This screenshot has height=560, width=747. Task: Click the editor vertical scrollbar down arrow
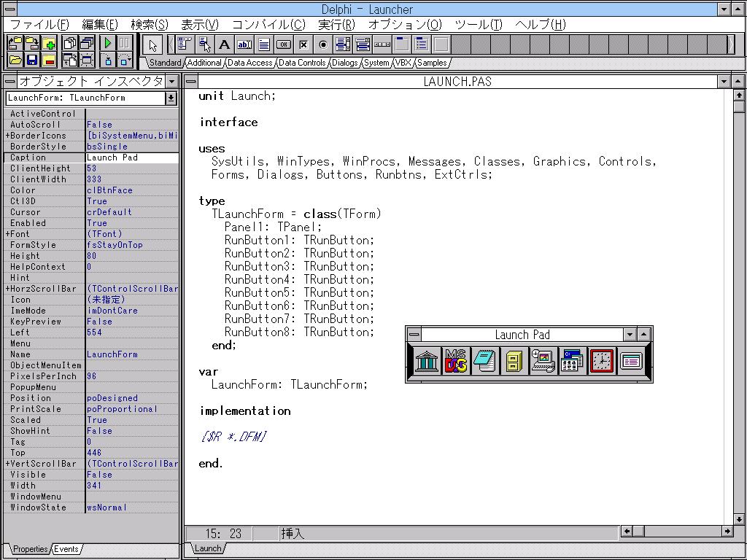pyautogui.click(x=739, y=519)
